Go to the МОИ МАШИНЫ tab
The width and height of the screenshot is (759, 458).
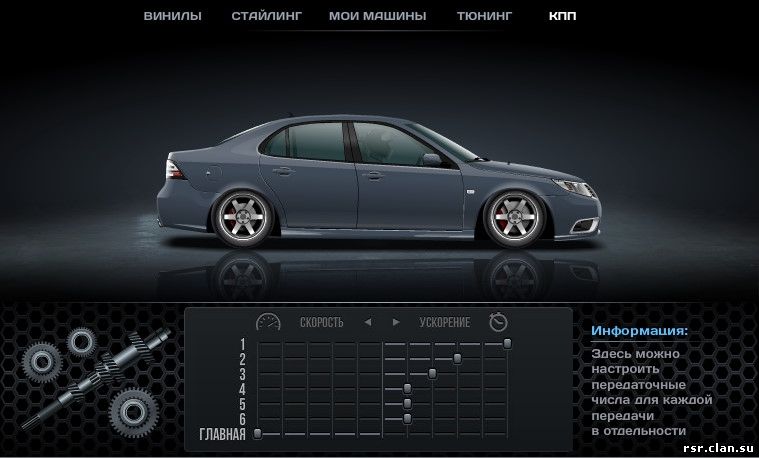tap(379, 16)
